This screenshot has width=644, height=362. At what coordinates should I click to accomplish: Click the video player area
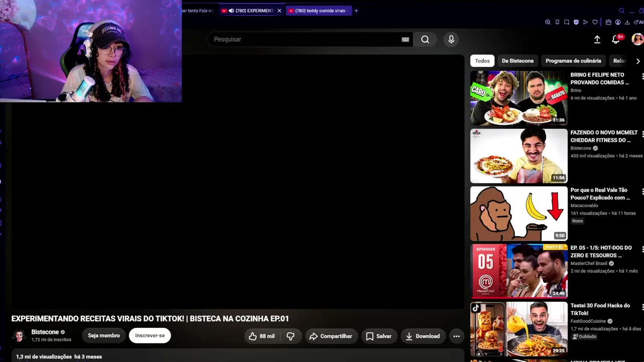point(237,182)
